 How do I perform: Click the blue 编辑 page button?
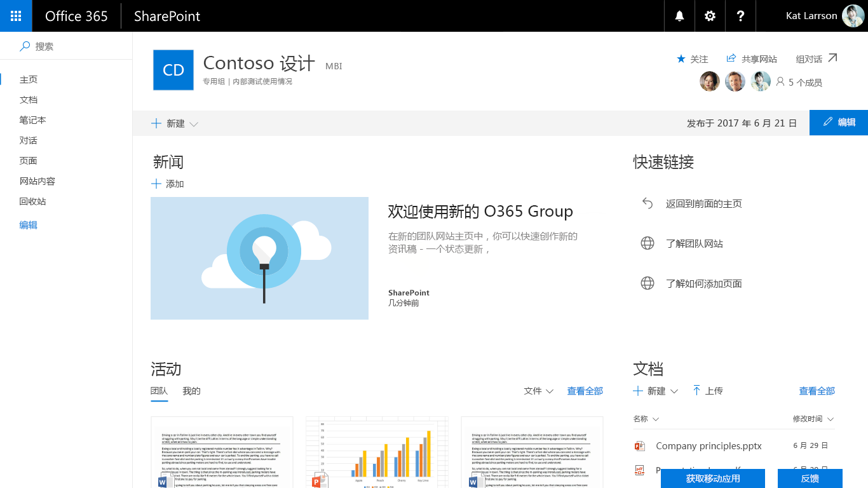(839, 123)
